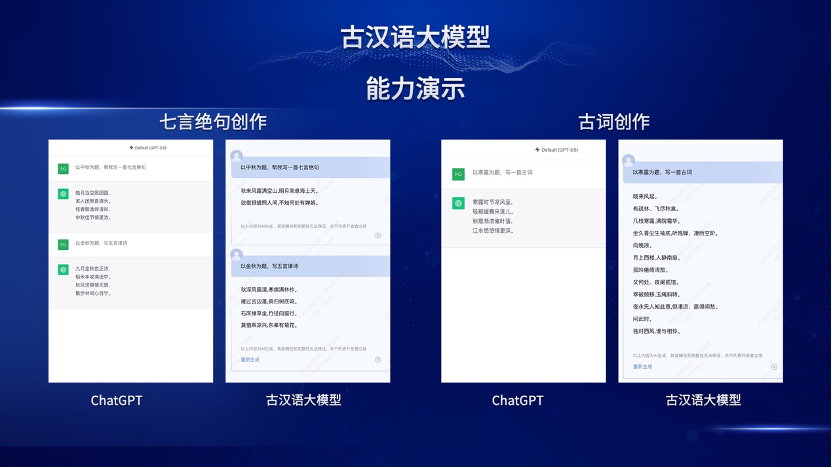Image resolution: width=832 pixels, height=468 pixels.
Task: Click the circle arrow icon under 秋来风露 poem
Action: tap(378, 236)
